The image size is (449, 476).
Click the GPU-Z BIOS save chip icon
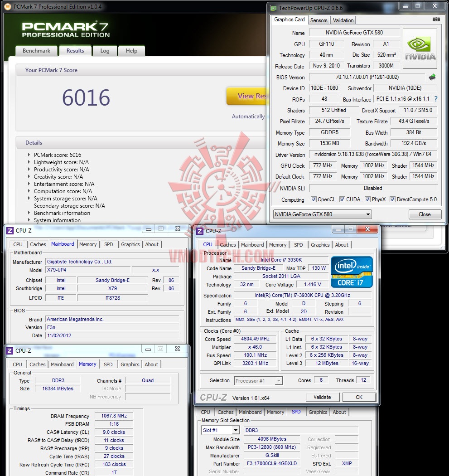coord(432,77)
